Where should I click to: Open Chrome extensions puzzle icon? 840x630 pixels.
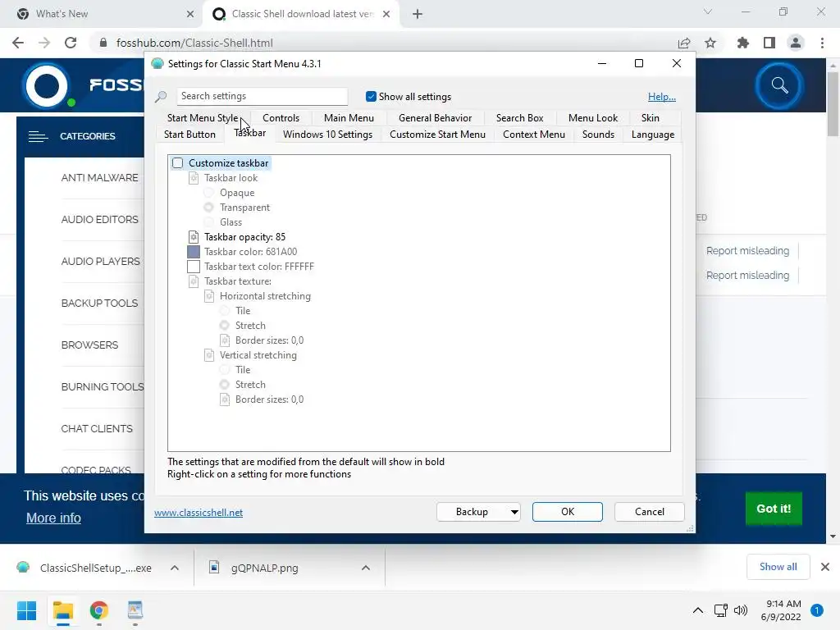click(742, 43)
